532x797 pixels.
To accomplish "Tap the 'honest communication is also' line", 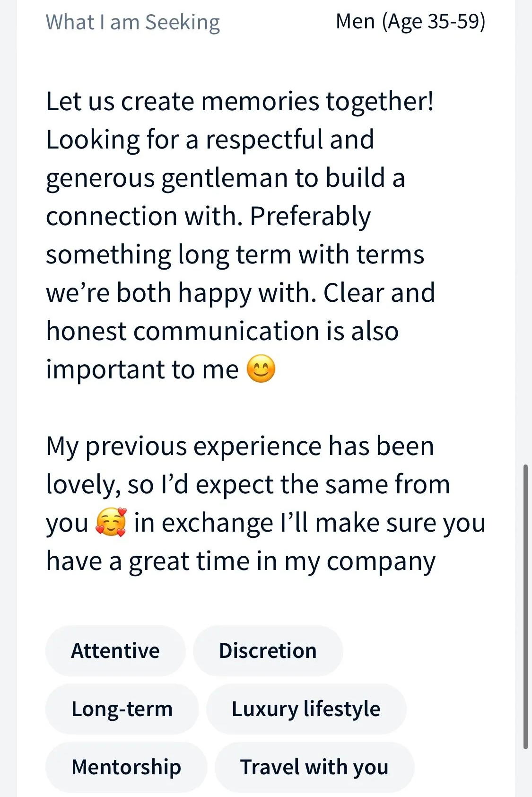I will pos(222,331).
